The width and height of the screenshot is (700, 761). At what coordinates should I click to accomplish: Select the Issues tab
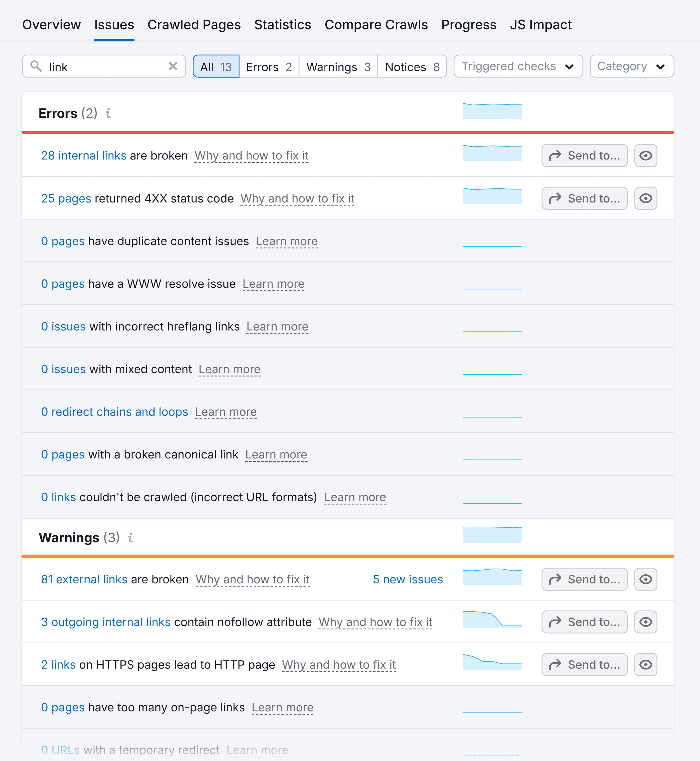pyautogui.click(x=114, y=25)
